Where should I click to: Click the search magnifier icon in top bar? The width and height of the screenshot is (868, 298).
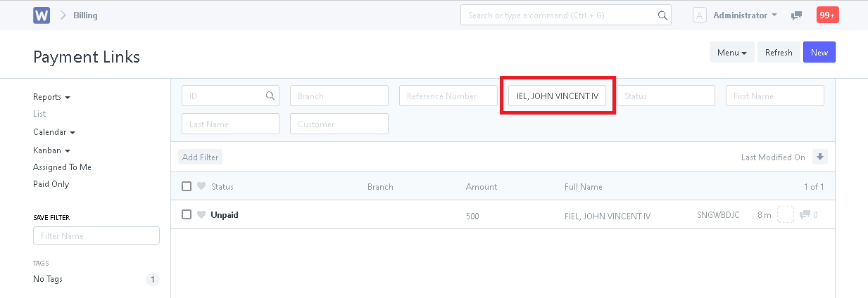(662, 15)
